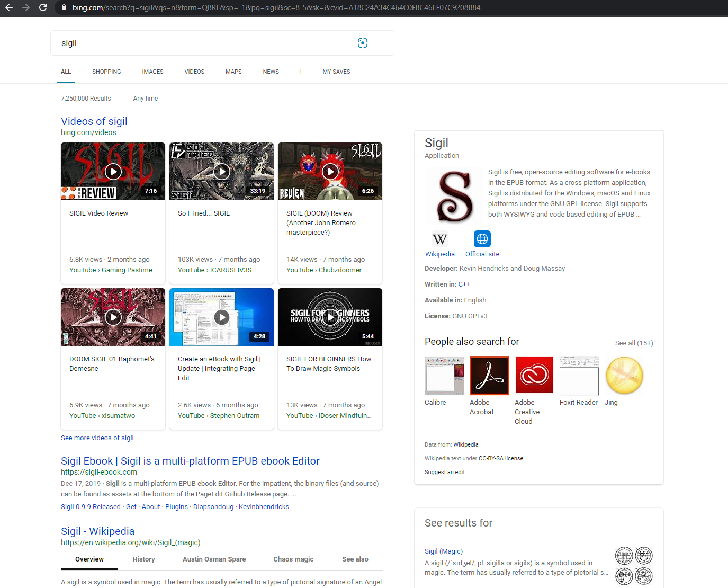This screenshot has width=728, height=588.
Task: Select the Chaos magic tab
Action: coord(293,559)
